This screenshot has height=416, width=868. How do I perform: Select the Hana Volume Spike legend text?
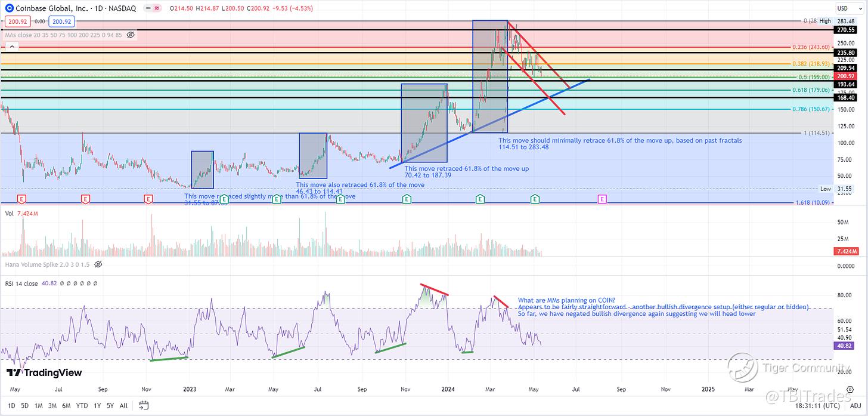[x=48, y=264]
